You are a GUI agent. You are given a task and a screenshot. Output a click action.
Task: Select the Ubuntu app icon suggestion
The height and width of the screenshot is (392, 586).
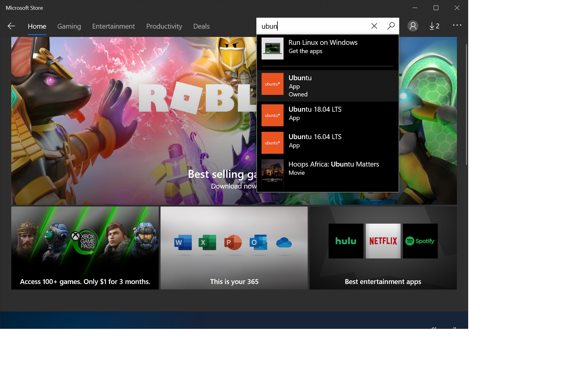[273, 84]
